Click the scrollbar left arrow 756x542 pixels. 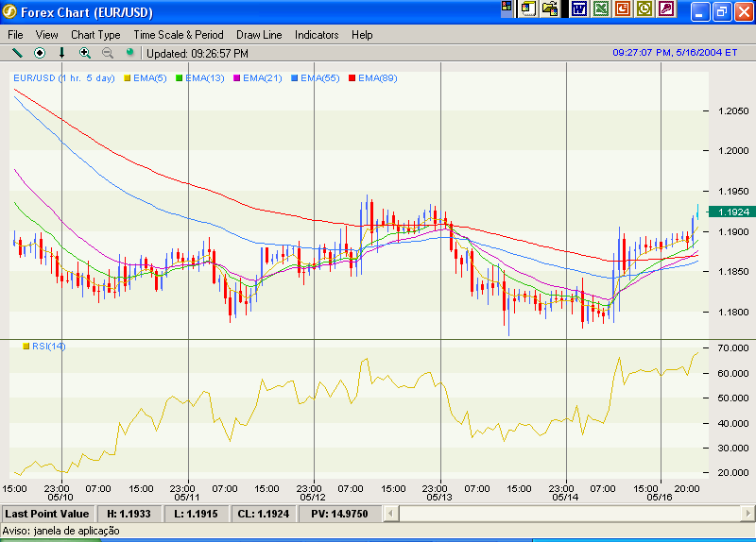[x=390, y=514]
